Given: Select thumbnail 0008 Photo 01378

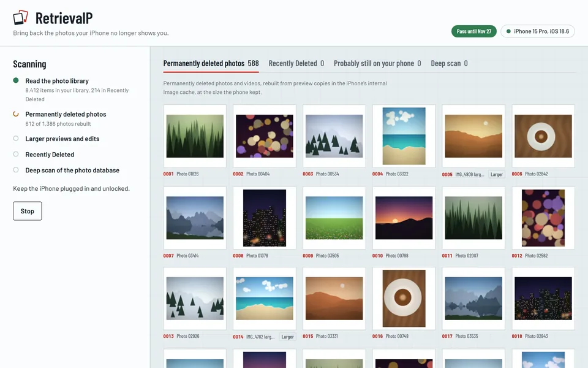Looking at the screenshot, I should click(x=265, y=218).
